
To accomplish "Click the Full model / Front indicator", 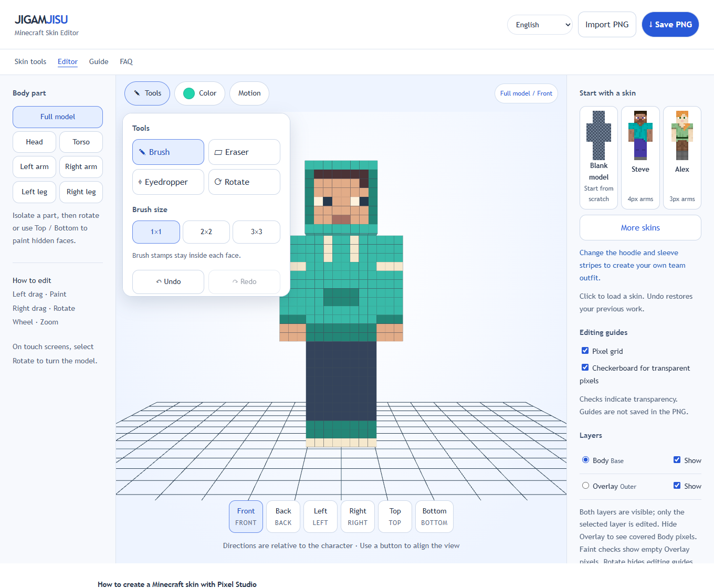I will [x=526, y=93].
